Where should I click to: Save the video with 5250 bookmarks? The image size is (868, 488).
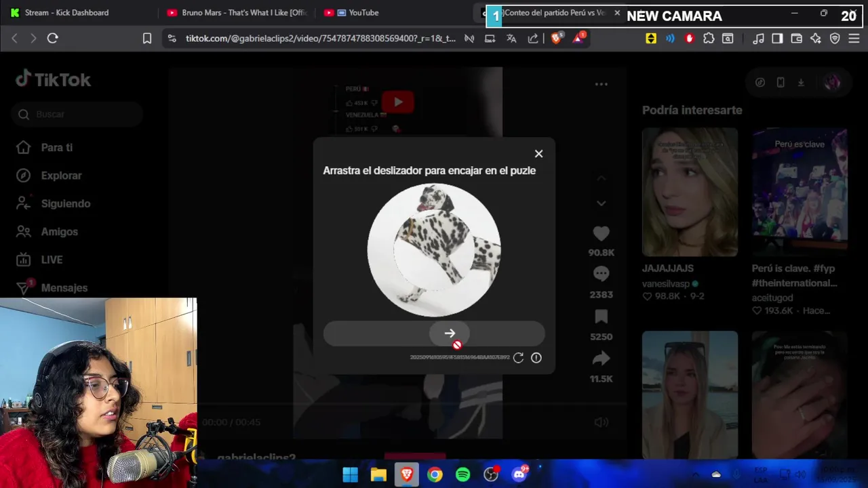pos(601,317)
